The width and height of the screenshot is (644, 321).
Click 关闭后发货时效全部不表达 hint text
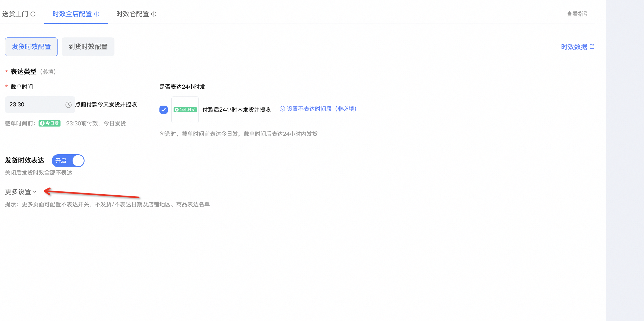[x=38, y=173]
